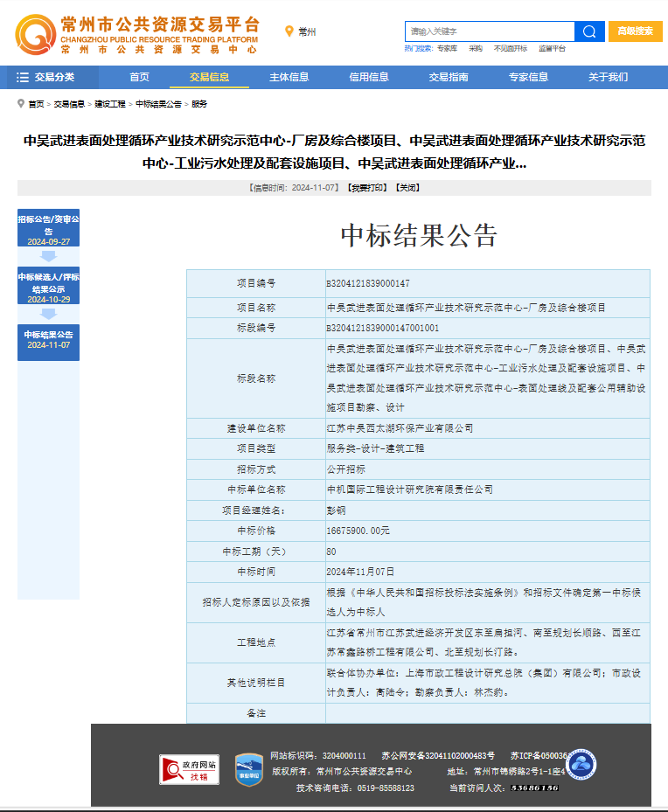Click the round blue floating assistant icon
Image resolution: width=668 pixels, height=812 pixels.
581,766
